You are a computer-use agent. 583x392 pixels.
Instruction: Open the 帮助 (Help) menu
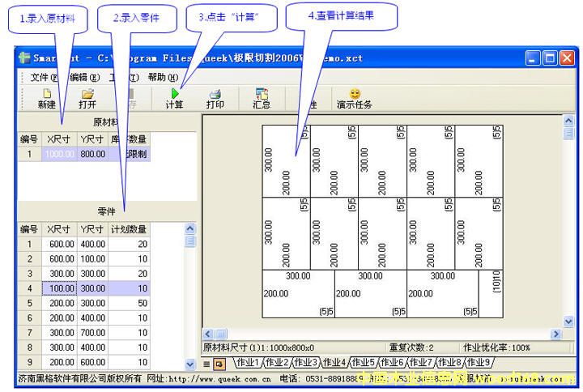pyautogui.click(x=162, y=77)
